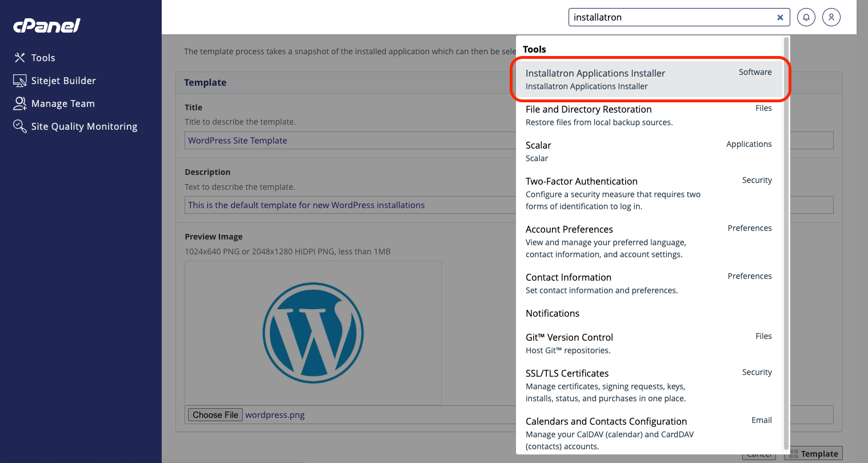Clear the search box with the X icon

pyautogui.click(x=780, y=17)
